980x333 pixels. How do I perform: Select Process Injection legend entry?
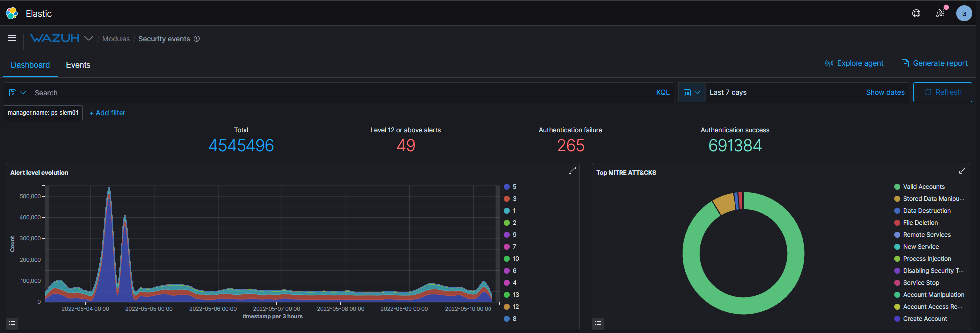[x=923, y=259]
